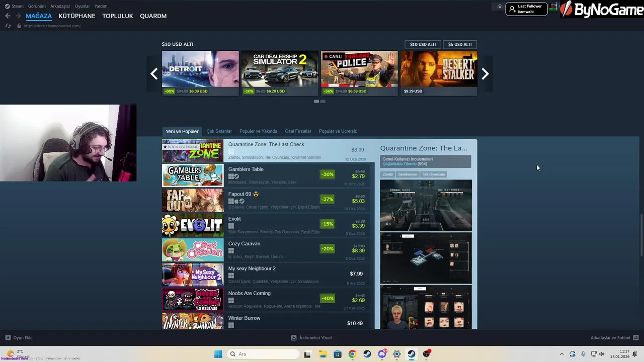The height and width of the screenshot is (362, 644).
Task: Open the Winter Burrow row
Action: [266, 321]
